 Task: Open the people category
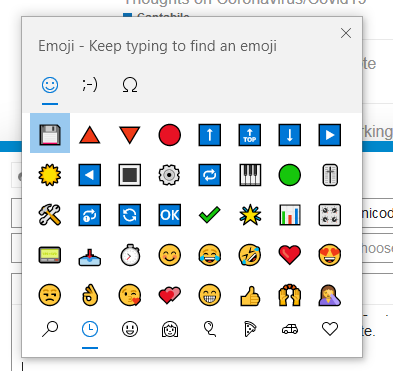(170, 329)
